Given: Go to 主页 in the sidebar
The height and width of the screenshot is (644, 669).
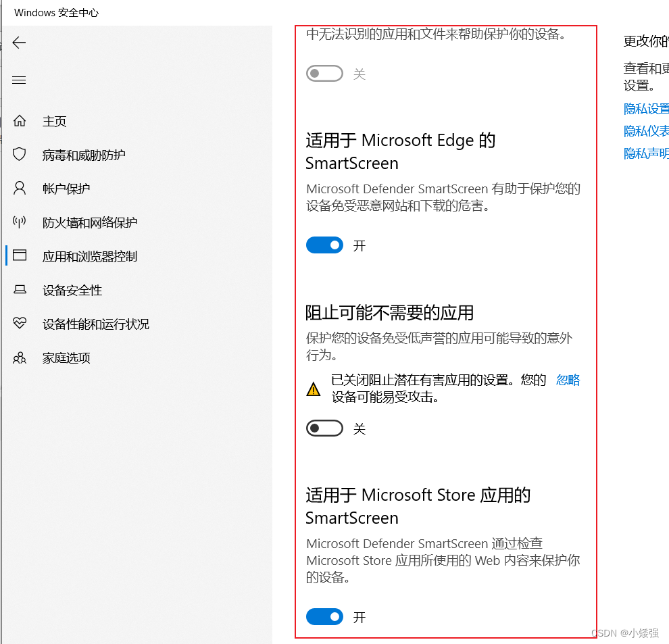Looking at the screenshot, I should click(54, 121).
